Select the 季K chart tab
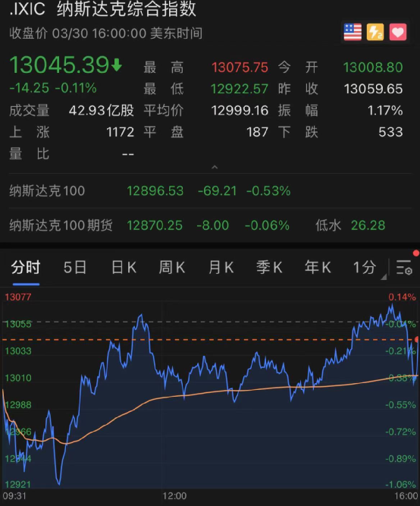 (269, 268)
